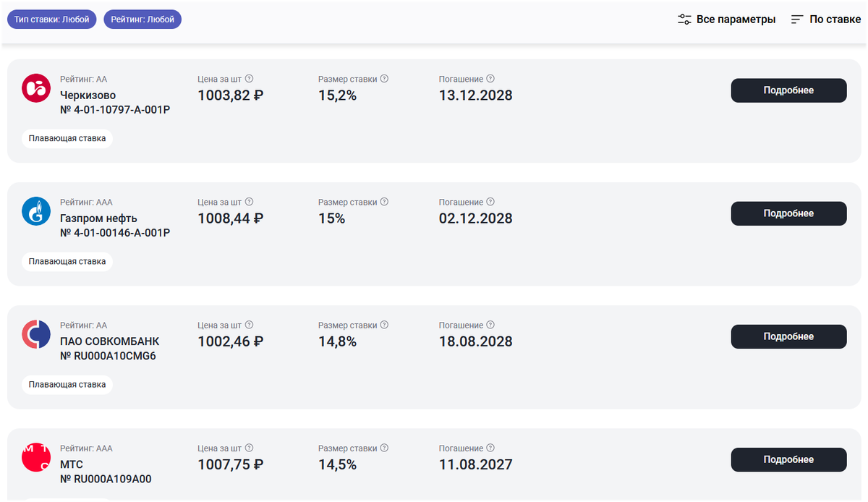This screenshot has width=868, height=502.
Task: Select maturity date 11.08.2027
Action: click(x=475, y=464)
